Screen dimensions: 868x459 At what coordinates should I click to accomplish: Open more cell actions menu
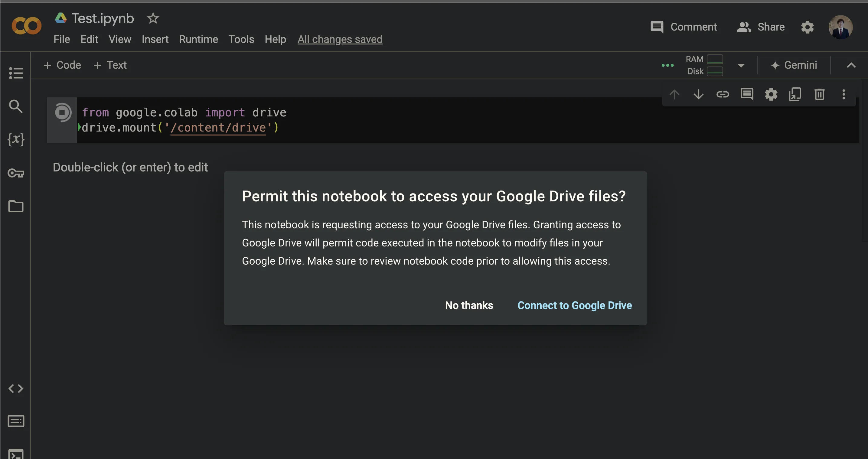click(844, 94)
